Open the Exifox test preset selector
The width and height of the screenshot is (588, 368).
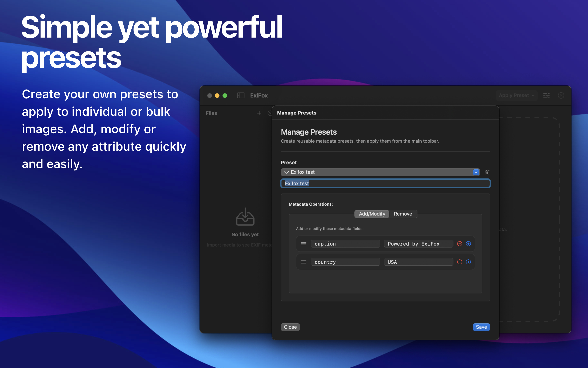[380, 172]
